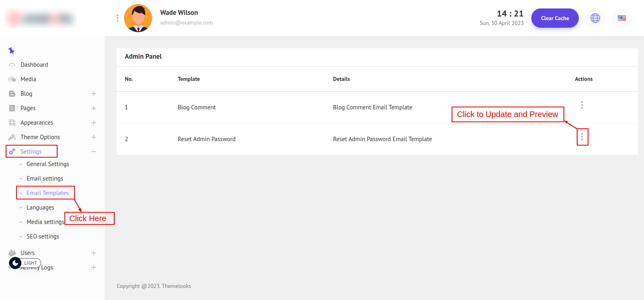This screenshot has height=300, width=644.
Task: Toggle the LIGHT theme mode switch
Action: [25, 263]
